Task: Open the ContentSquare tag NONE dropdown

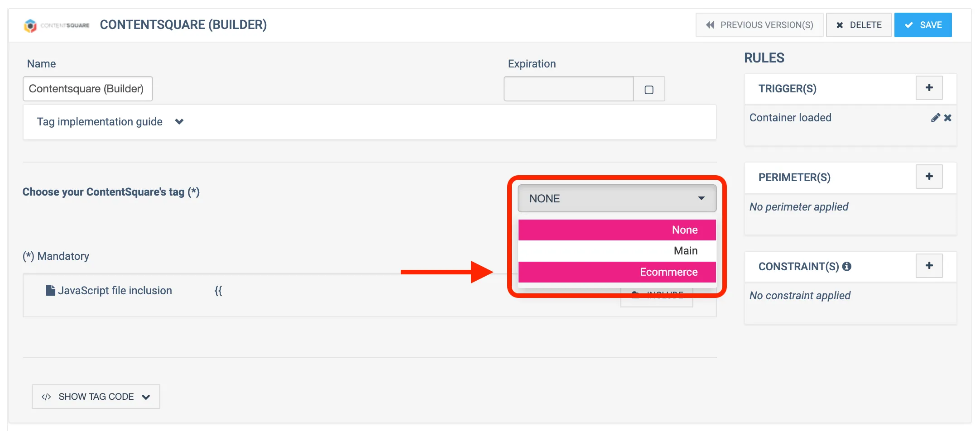Action: coord(617,198)
